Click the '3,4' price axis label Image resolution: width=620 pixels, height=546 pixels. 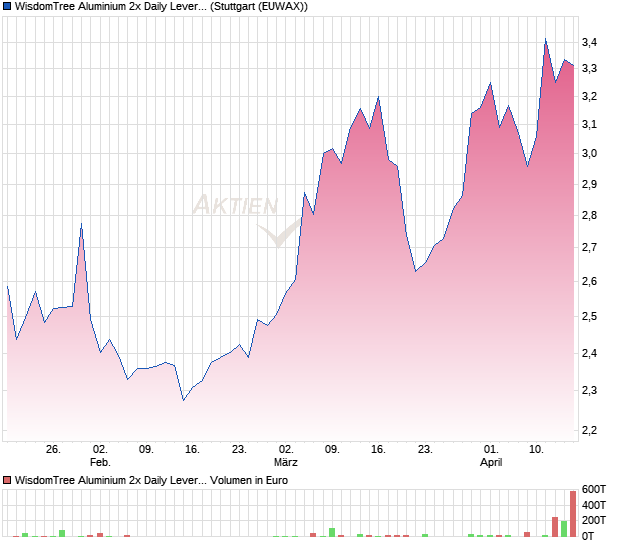click(x=590, y=42)
